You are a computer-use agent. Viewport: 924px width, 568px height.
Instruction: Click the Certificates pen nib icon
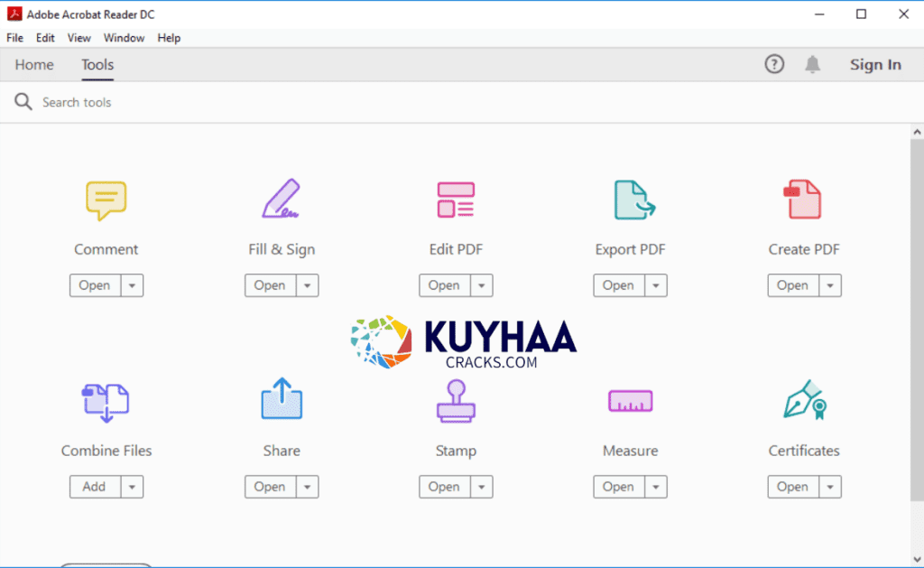(x=805, y=401)
